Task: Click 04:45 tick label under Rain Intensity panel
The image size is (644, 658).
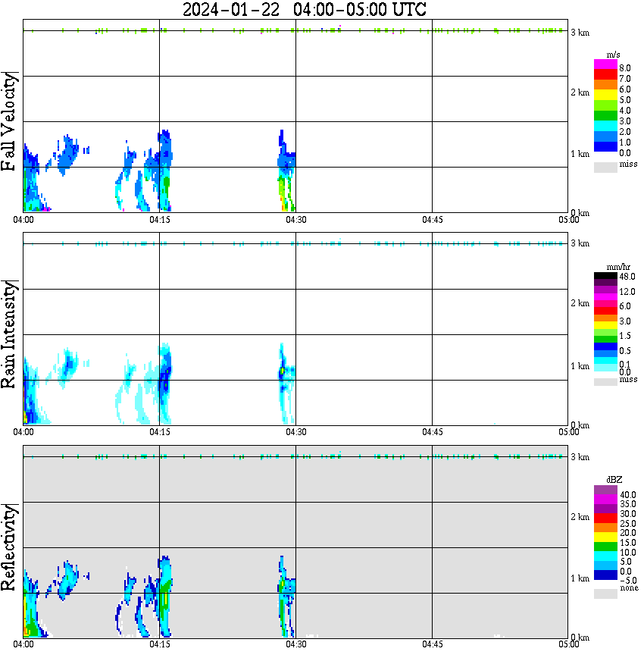Action: pyautogui.click(x=432, y=432)
